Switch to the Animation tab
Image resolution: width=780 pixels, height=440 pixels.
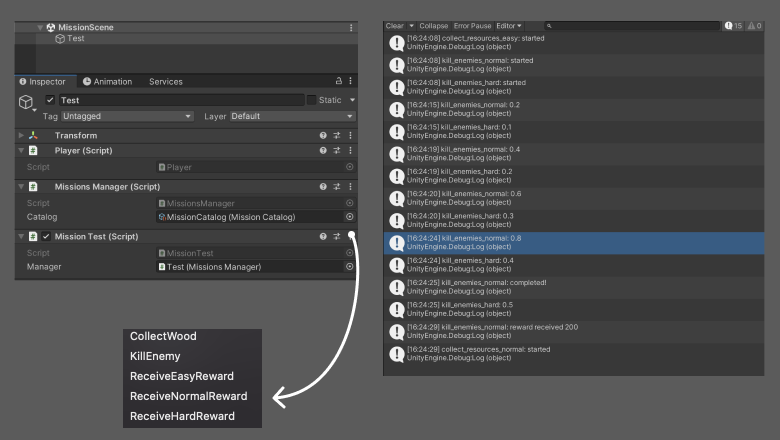107,82
